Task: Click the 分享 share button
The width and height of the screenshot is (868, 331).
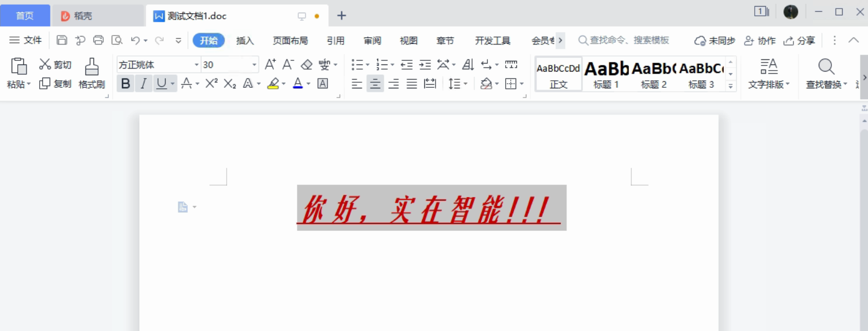Action: coord(799,41)
